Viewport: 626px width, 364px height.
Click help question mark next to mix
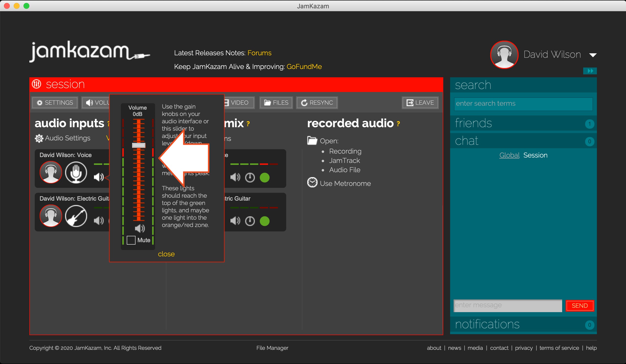click(248, 124)
